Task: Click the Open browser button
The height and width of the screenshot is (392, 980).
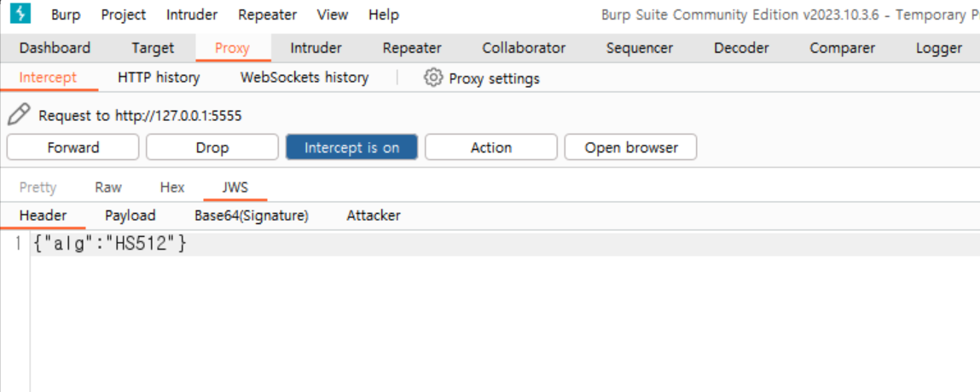Action: [x=630, y=147]
